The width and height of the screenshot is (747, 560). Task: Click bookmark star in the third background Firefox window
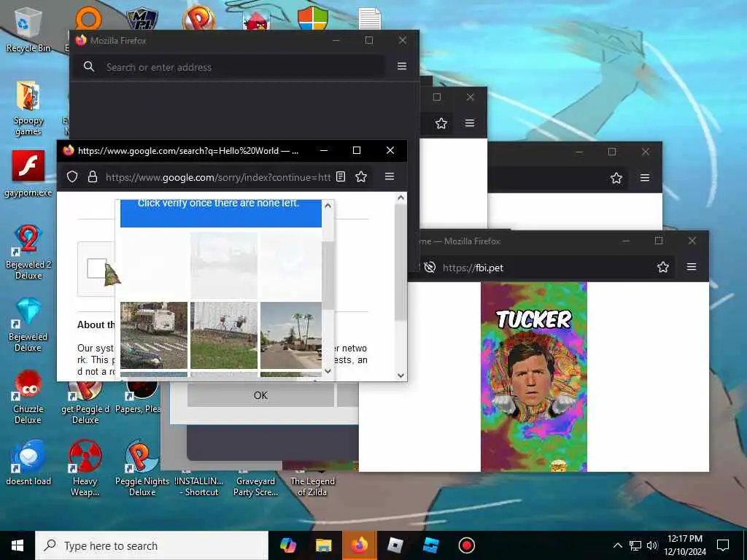coord(616,178)
